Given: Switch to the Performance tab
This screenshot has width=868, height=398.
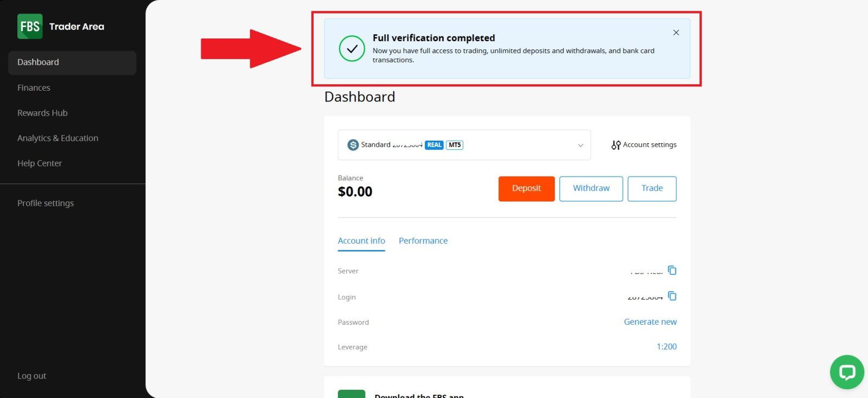Looking at the screenshot, I should click(423, 241).
